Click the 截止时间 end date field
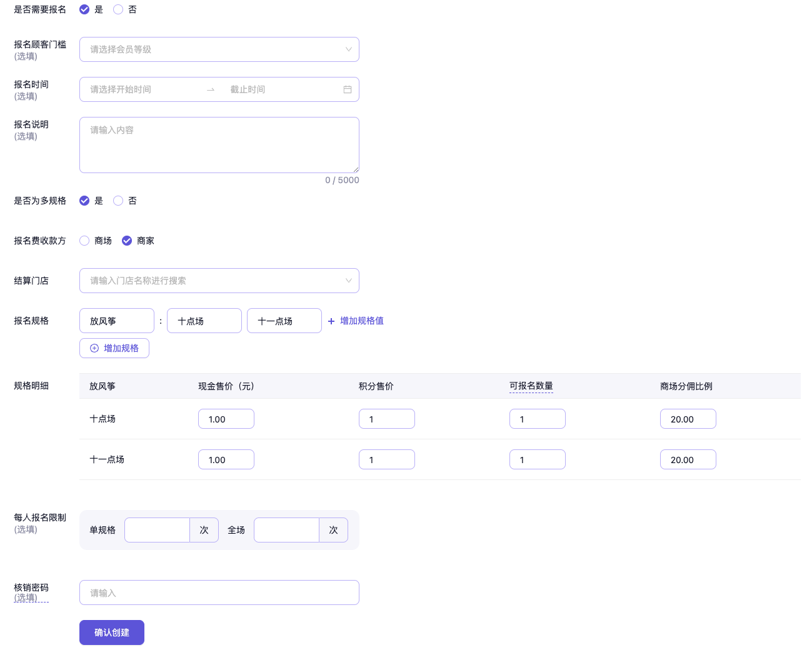 click(x=275, y=89)
